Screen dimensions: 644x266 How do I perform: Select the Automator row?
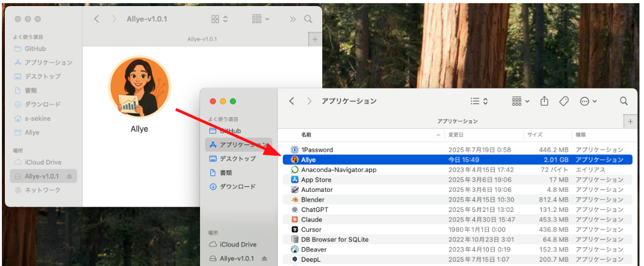click(457, 189)
